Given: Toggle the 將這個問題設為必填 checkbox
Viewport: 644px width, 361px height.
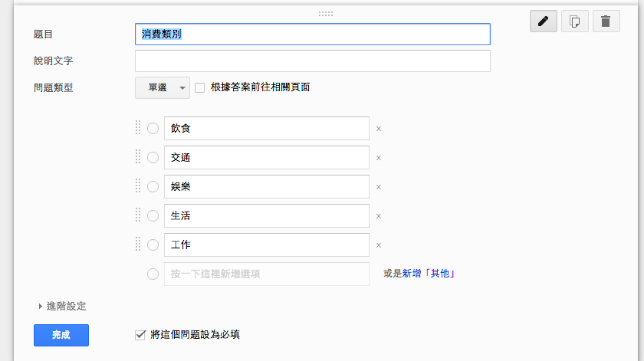Looking at the screenshot, I should (x=140, y=334).
